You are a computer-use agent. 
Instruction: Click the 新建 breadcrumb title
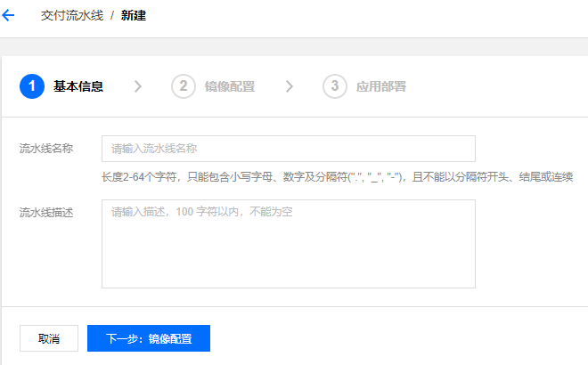[134, 17]
